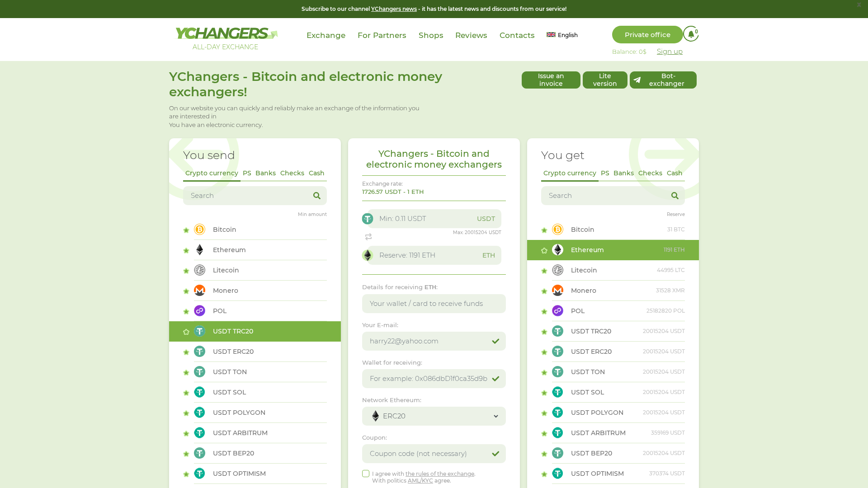Click the Litecoin icon in You send list

click(199, 270)
